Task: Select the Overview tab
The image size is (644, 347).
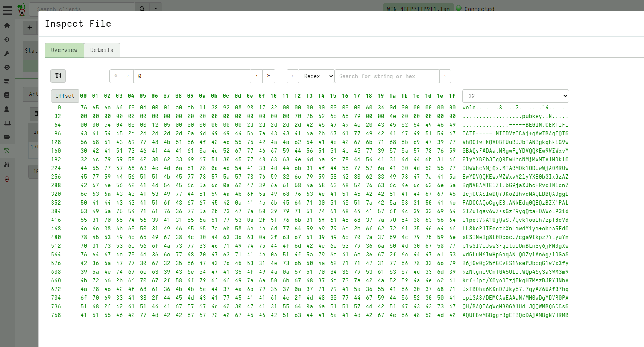Action: (64, 50)
